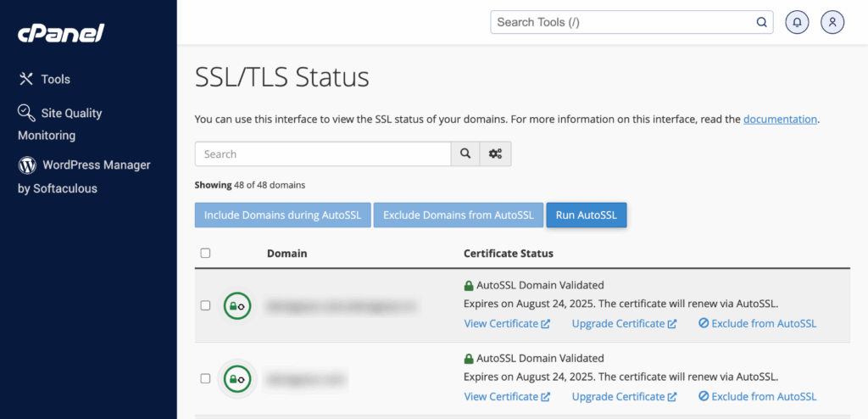868x419 pixels.
Task: Open the search settings gears button
Action: tap(495, 154)
